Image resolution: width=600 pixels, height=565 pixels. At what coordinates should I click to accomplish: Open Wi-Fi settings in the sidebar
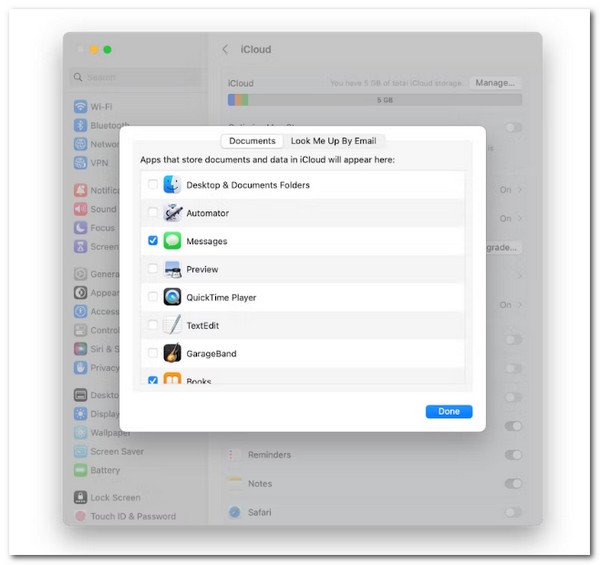point(93,107)
